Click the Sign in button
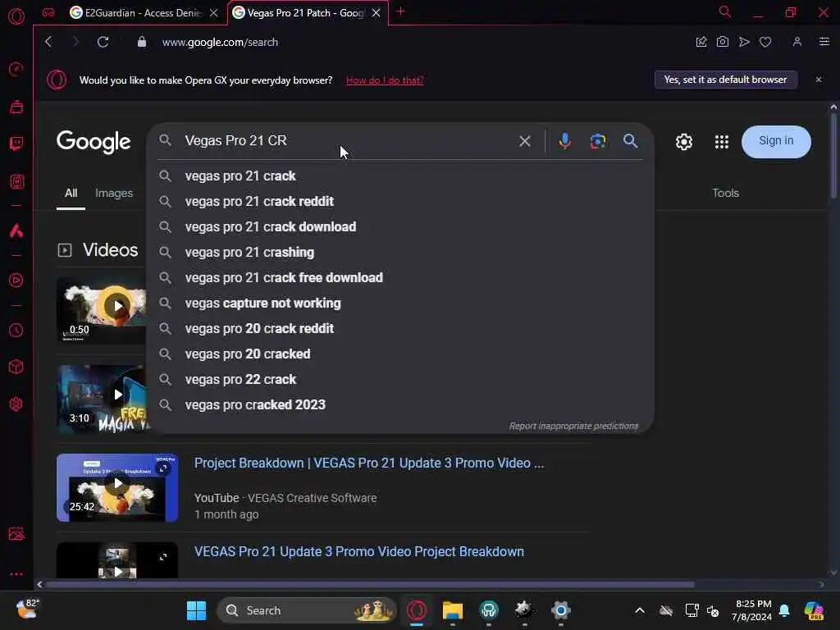 click(776, 141)
